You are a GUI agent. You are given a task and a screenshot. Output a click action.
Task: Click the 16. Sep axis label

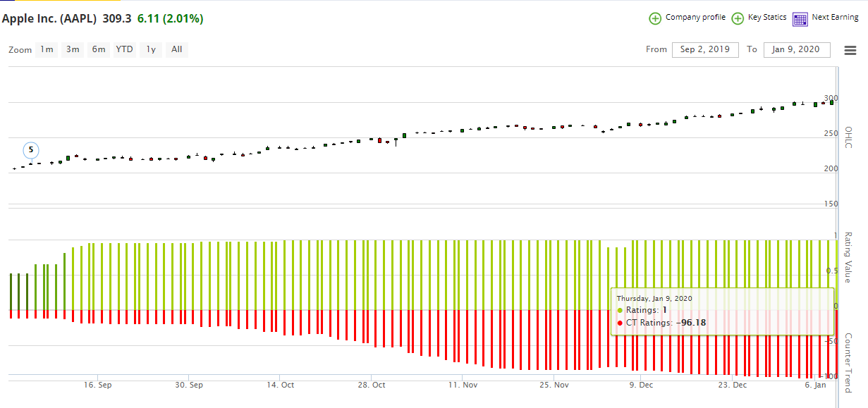(97, 385)
